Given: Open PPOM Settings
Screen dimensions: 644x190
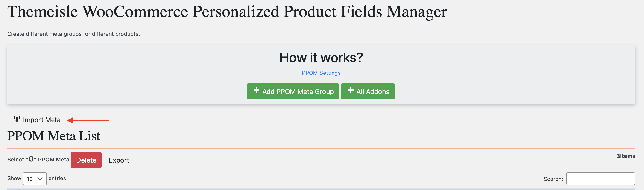Looking at the screenshot, I should coord(321,73).
